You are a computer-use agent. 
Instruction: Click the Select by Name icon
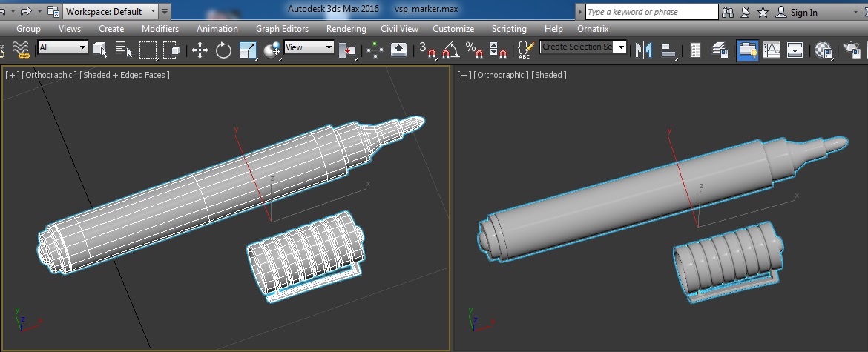(x=124, y=50)
